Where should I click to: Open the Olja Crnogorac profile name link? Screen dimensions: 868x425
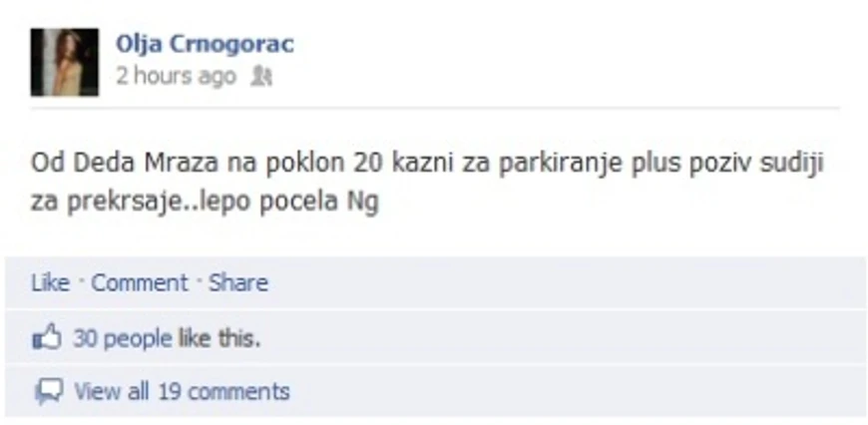[205, 44]
